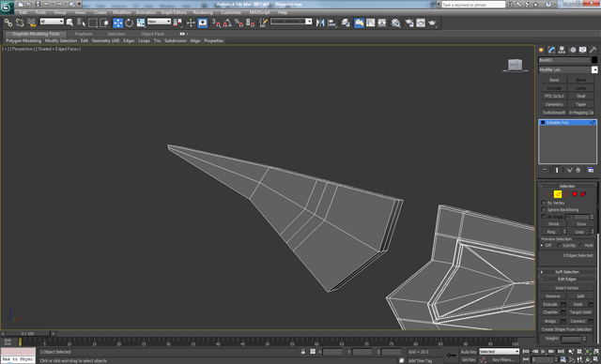Enable the By Vertex checkbox
Viewport: 601px width, 364px height.
point(544,203)
